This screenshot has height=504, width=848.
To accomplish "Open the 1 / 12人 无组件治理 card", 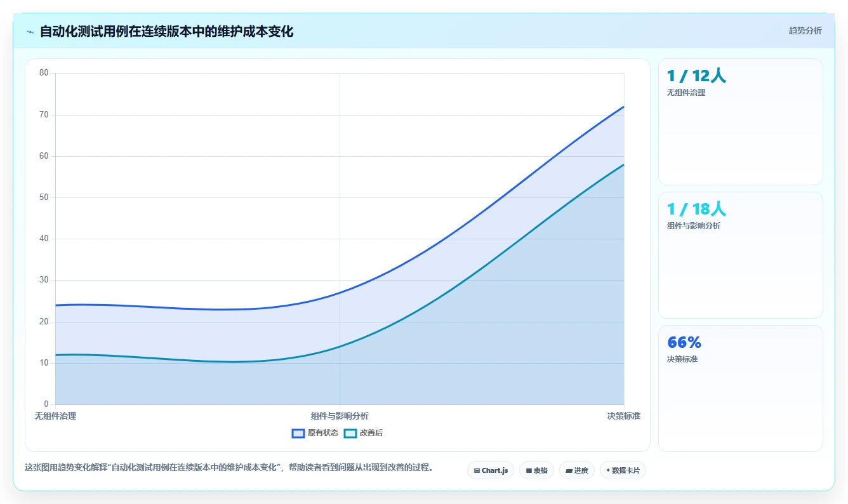I will click(x=741, y=122).
